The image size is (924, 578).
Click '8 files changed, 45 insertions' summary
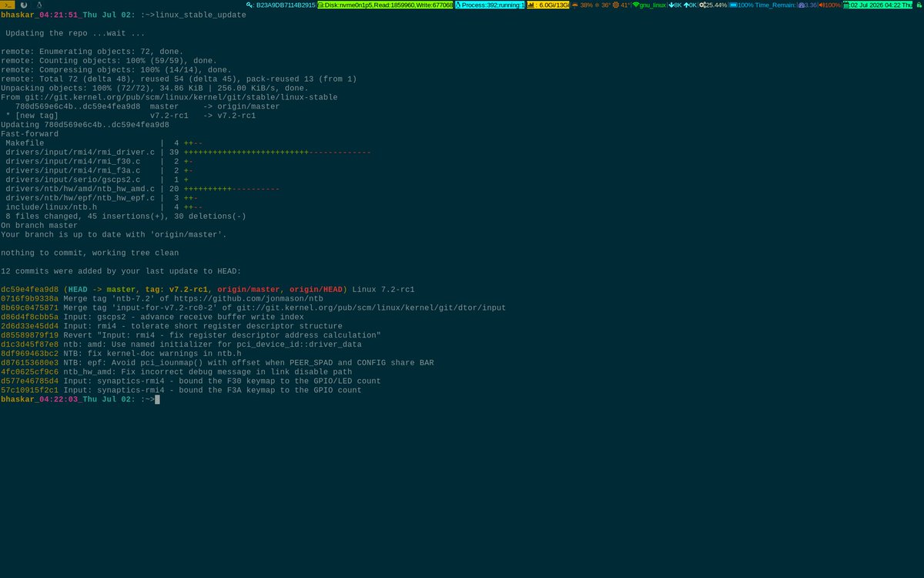(126, 217)
